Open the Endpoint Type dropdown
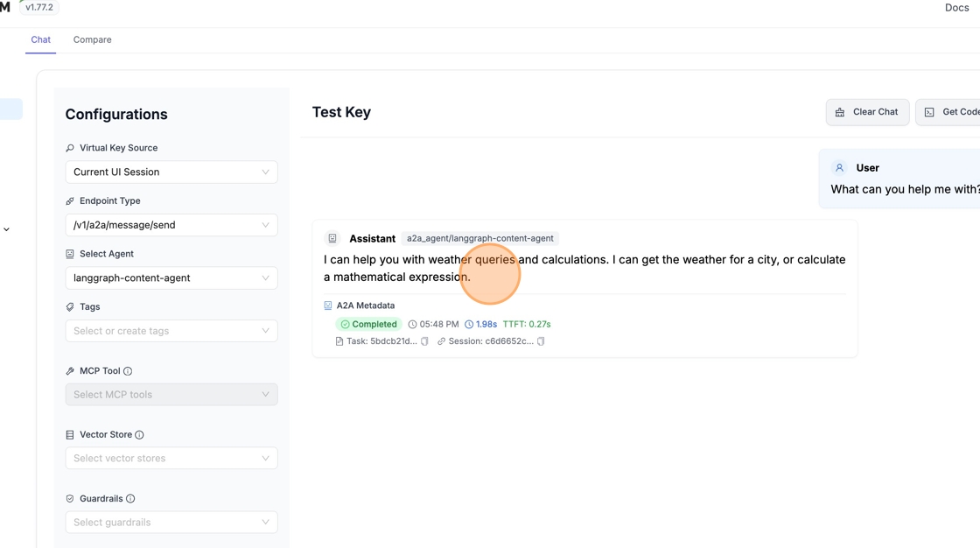The height and width of the screenshot is (548, 980). click(171, 225)
